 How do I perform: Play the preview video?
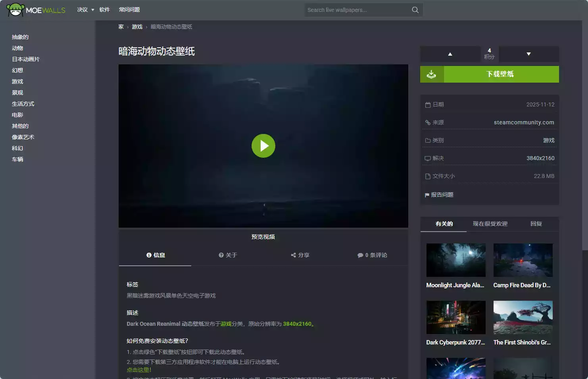click(263, 146)
